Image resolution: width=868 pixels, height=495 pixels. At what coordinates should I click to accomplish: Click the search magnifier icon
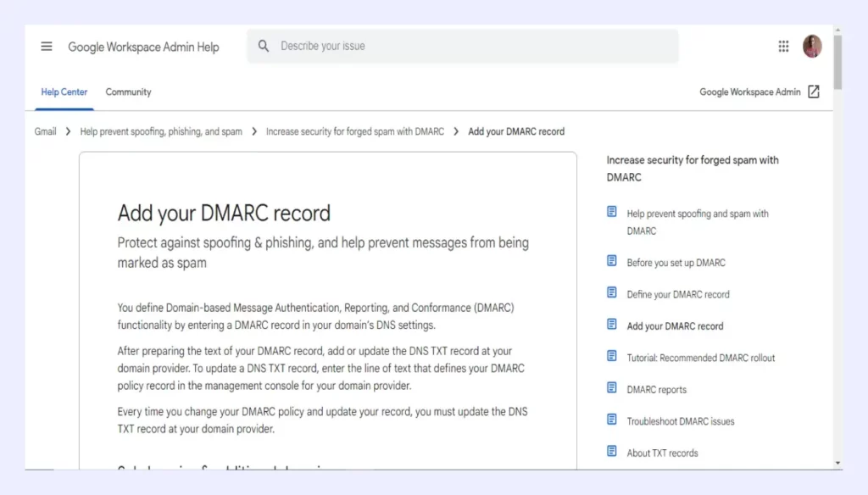click(264, 46)
